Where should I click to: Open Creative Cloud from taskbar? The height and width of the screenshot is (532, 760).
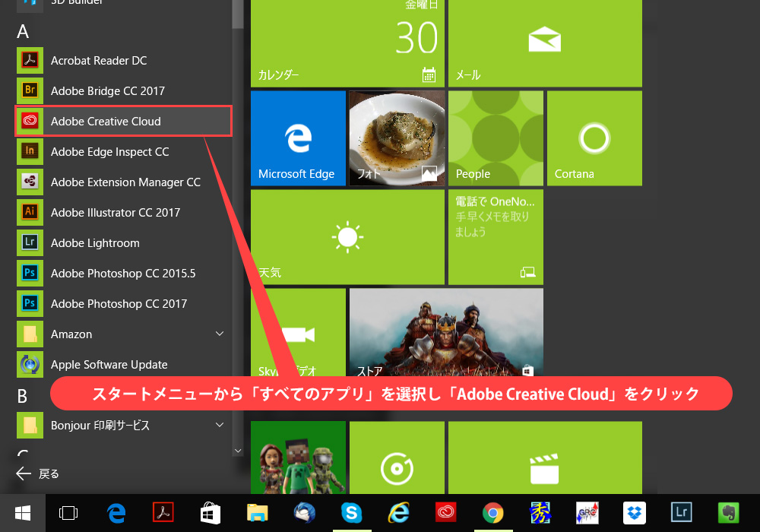coord(446,513)
